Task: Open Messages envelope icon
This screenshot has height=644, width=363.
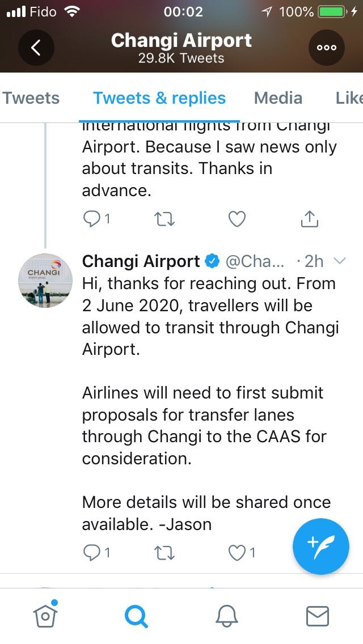Action: point(317,615)
